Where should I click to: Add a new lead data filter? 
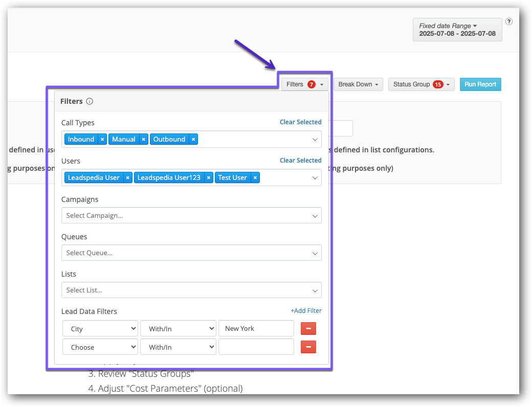pos(306,310)
